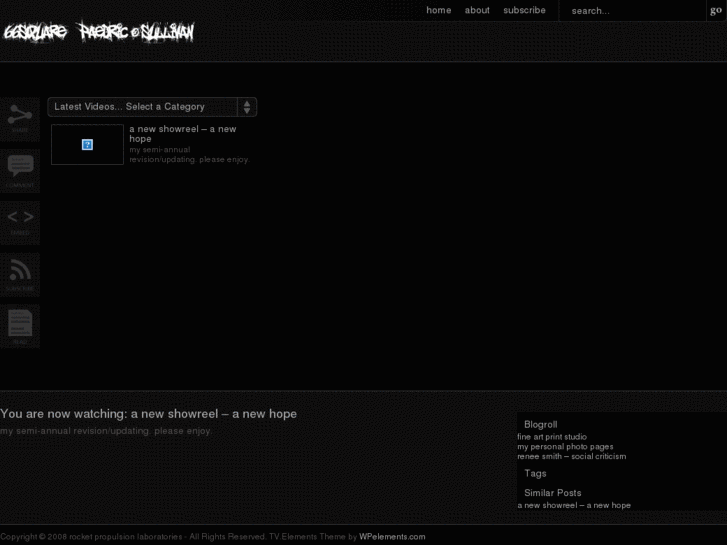Visit fine art print studio link
The width and height of the screenshot is (727, 545).
click(552, 437)
